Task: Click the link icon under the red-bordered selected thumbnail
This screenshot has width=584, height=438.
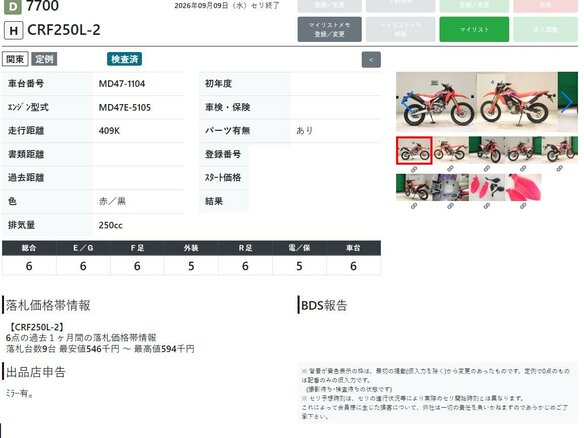Action: point(414,169)
